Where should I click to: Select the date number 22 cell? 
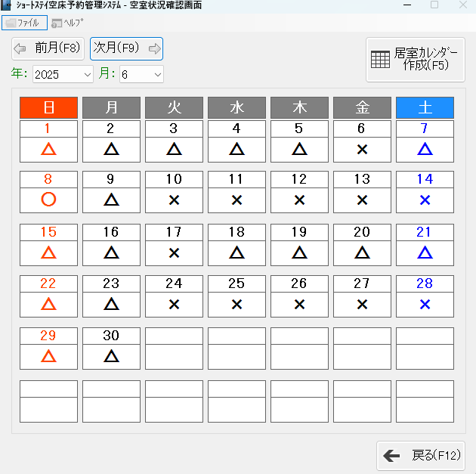pos(48,283)
